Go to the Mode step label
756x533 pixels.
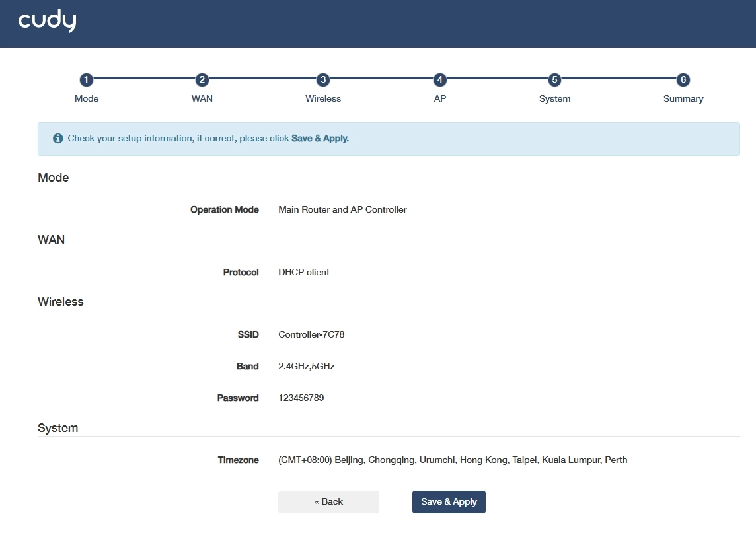tap(87, 98)
